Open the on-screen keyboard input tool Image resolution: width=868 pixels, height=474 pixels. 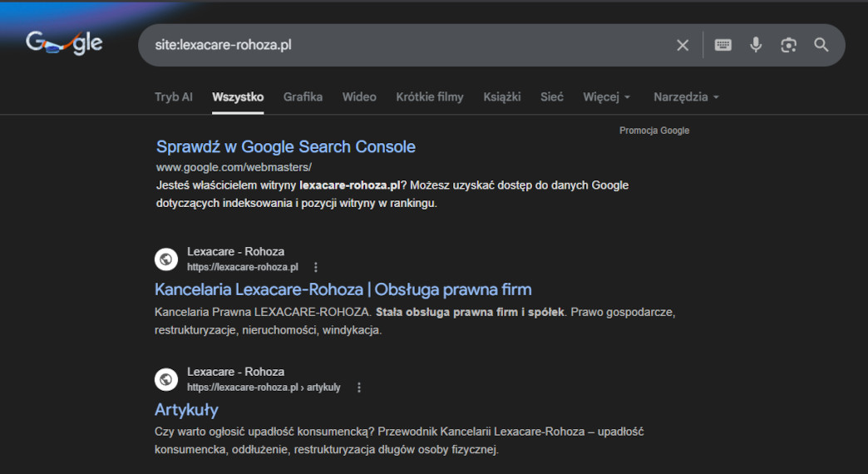[x=723, y=45]
